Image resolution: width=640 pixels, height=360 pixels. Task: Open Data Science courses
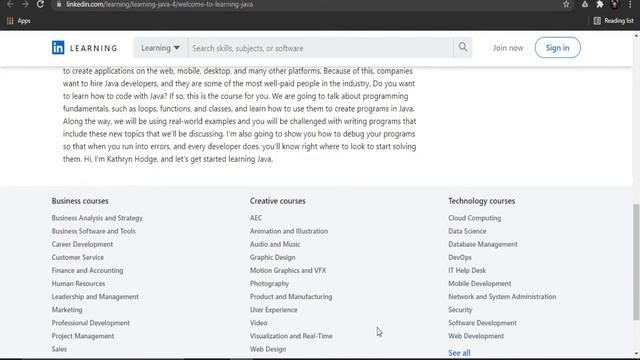point(467,231)
